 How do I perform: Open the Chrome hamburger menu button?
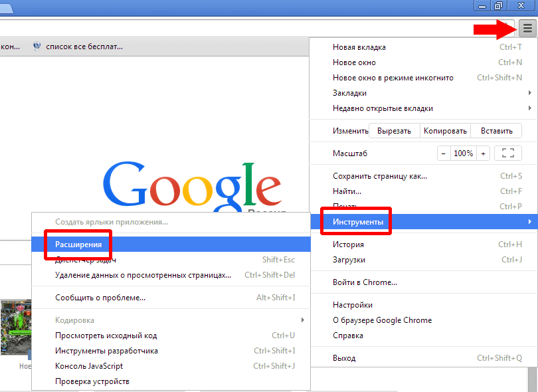pos(527,28)
